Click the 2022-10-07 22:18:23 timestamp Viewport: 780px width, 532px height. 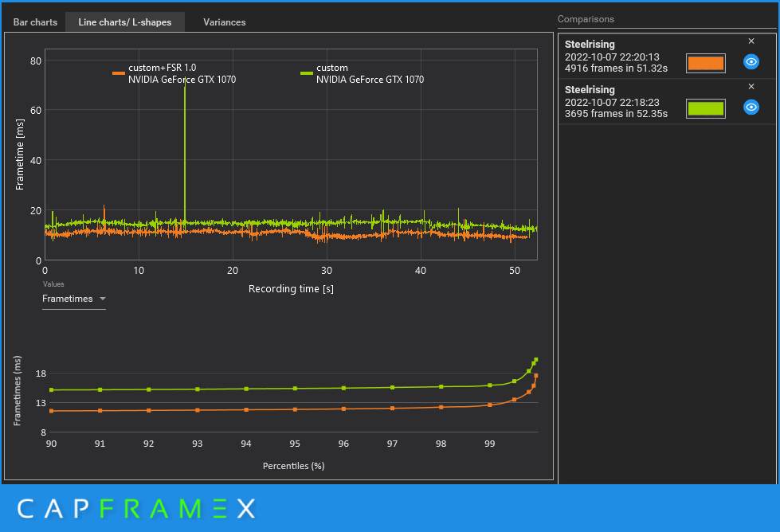pyautogui.click(x=612, y=103)
